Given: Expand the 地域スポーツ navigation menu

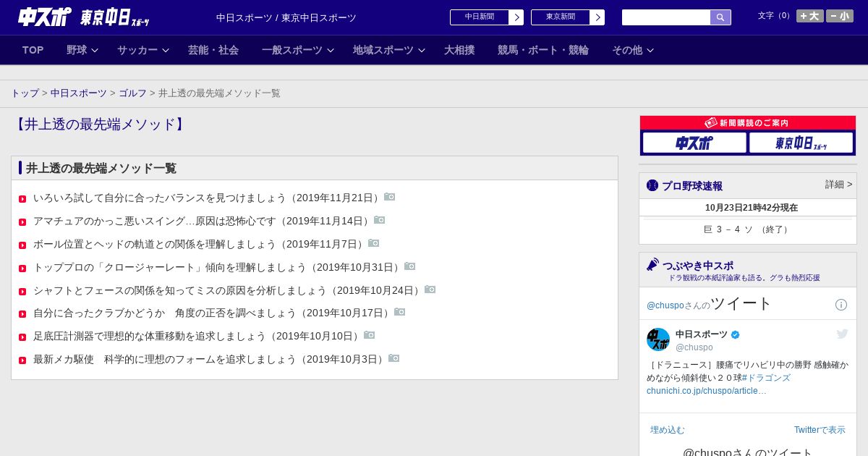Looking at the screenshot, I should pos(389,50).
